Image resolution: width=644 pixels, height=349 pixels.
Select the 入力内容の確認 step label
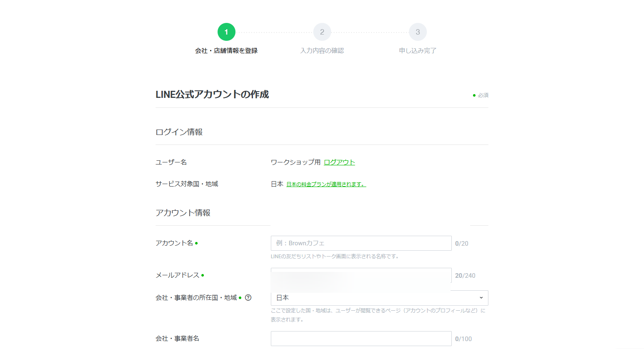pyautogui.click(x=322, y=50)
